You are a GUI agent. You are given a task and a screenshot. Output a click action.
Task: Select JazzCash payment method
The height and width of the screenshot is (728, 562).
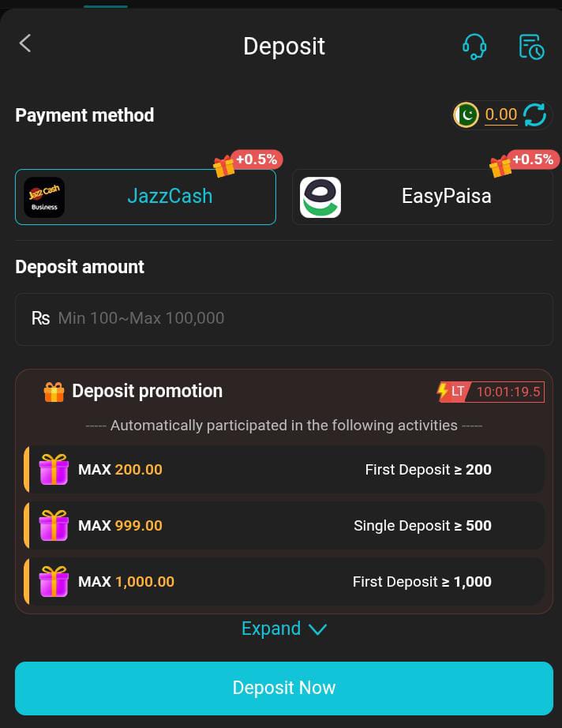click(146, 197)
